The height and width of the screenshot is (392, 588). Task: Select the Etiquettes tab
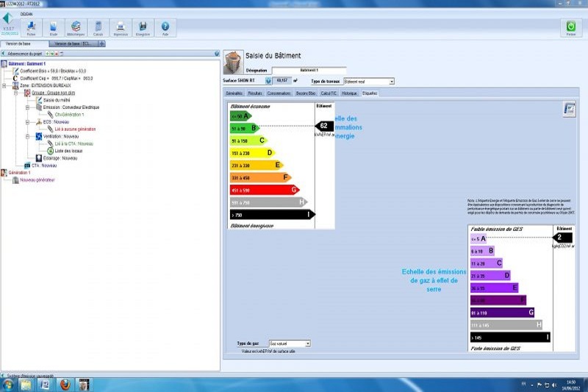(370, 93)
